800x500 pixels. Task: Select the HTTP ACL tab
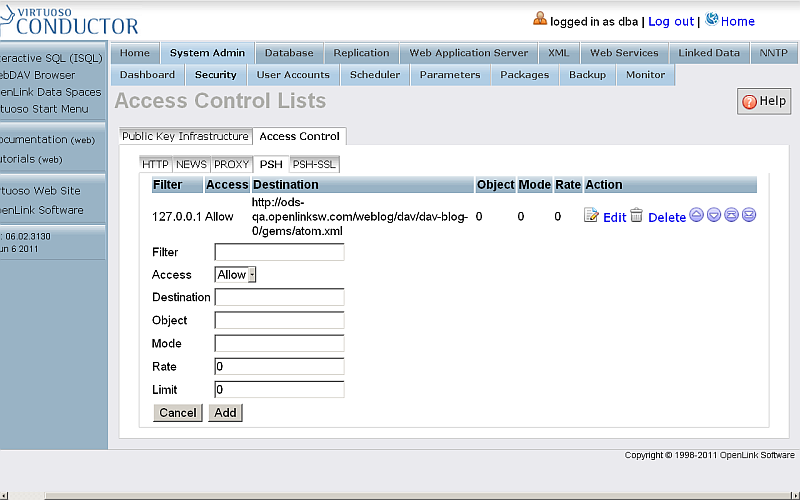(155, 164)
